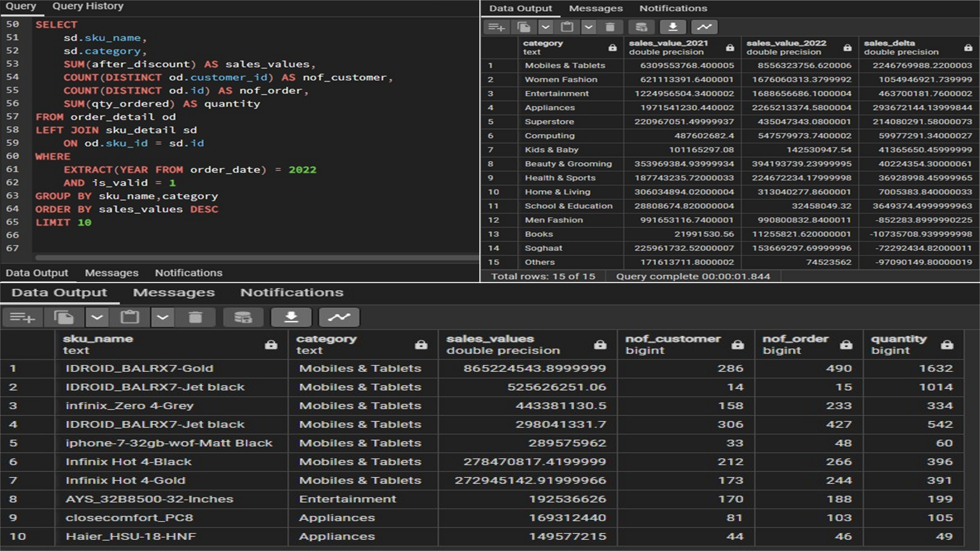Click Delete row trash icon in bottom toolbar
The height and width of the screenshot is (551, 980).
click(x=195, y=317)
